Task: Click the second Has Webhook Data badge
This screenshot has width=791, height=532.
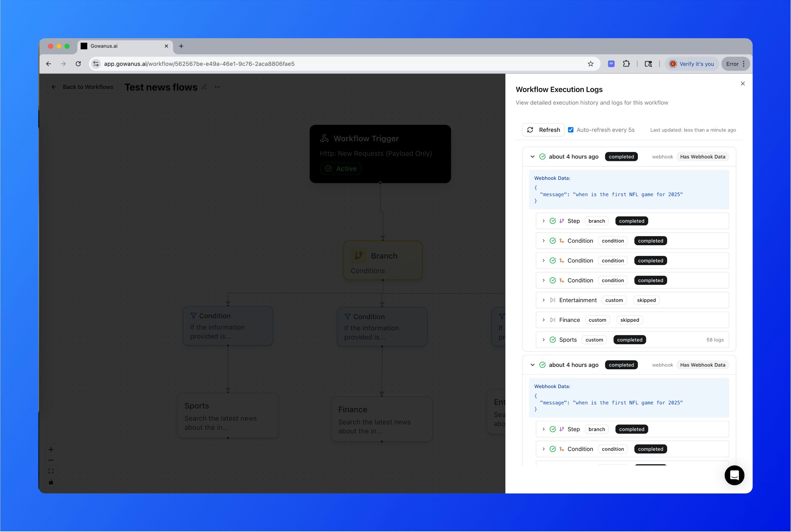Action: tap(702, 365)
